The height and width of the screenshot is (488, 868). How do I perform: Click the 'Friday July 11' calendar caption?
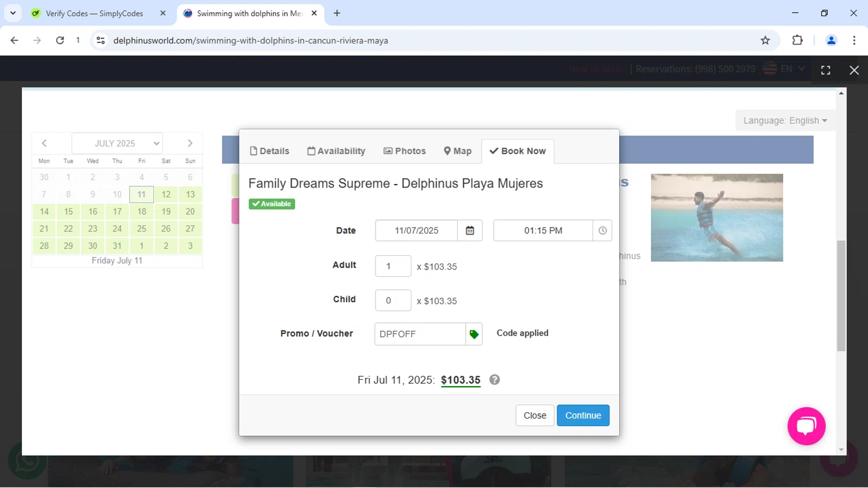(x=117, y=260)
